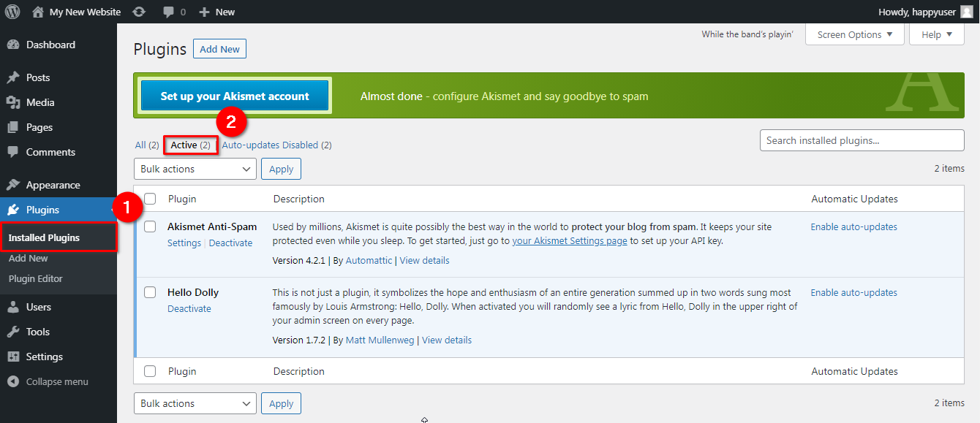Screen dimensions: 980x423
Task: Click the bottom Apply button
Action: 281,403
